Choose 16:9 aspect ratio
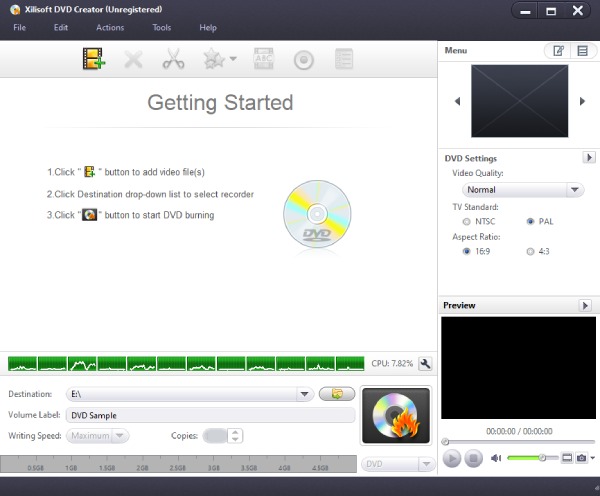Image resolution: width=600 pixels, height=496 pixels. [x=466, y=251]
